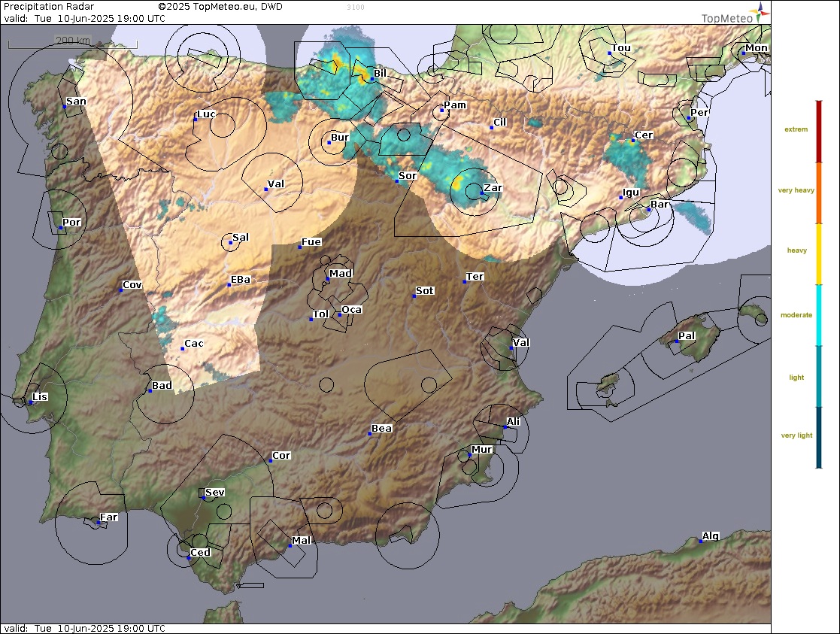Select the orange 'very heavy' legend color segment
Image resolution: width=840 pixels, height=634 pixels.
pos(819,193)
